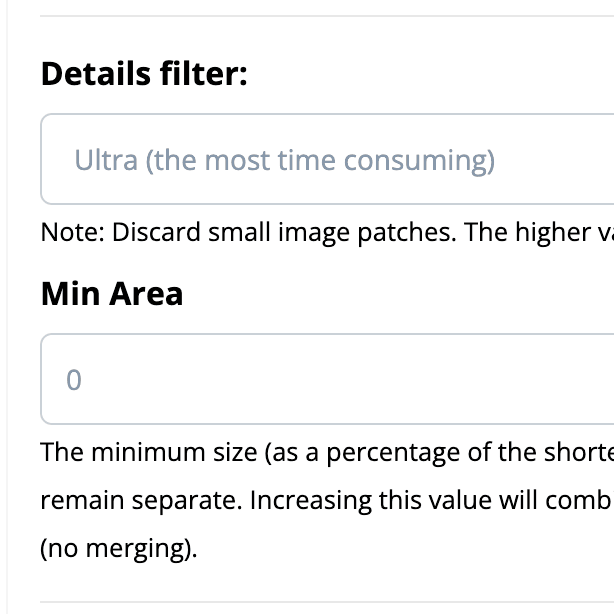Click the "(no merging)." text
This screenshot has width=614, height=614.
pyautogui.click(x=119, y=548)
